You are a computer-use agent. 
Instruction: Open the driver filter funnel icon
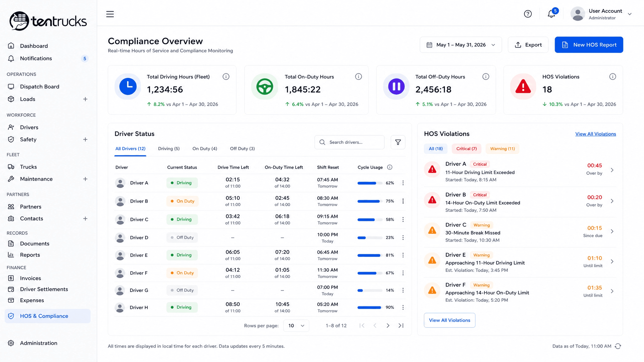[398, 142]
